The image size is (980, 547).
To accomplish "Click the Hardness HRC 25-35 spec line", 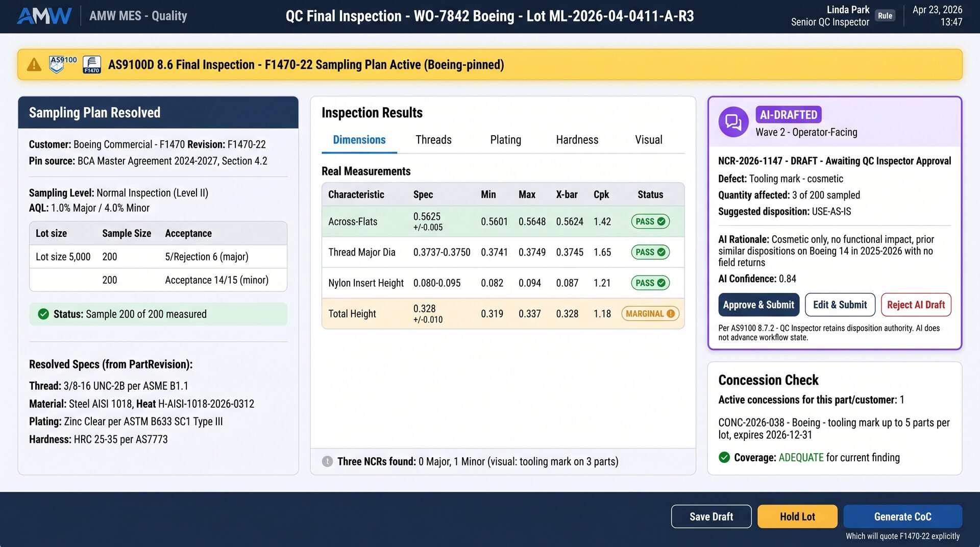I will 99,439.
